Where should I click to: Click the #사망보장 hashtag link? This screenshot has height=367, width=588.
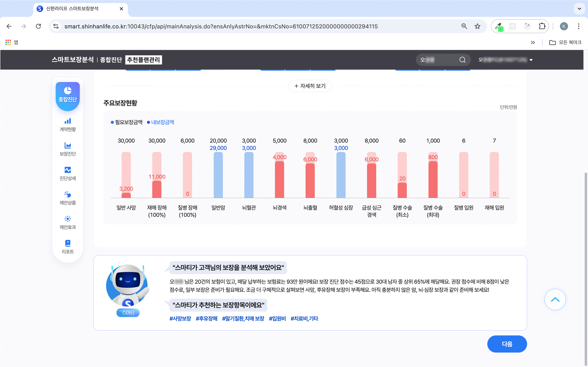[x=180, y=318]
